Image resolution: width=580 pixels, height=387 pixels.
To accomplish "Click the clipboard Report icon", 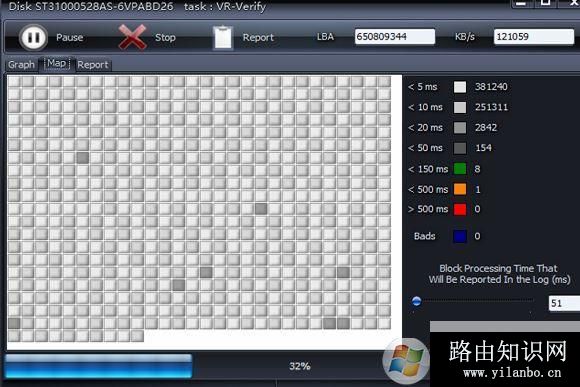I will [x=223, y=37].
